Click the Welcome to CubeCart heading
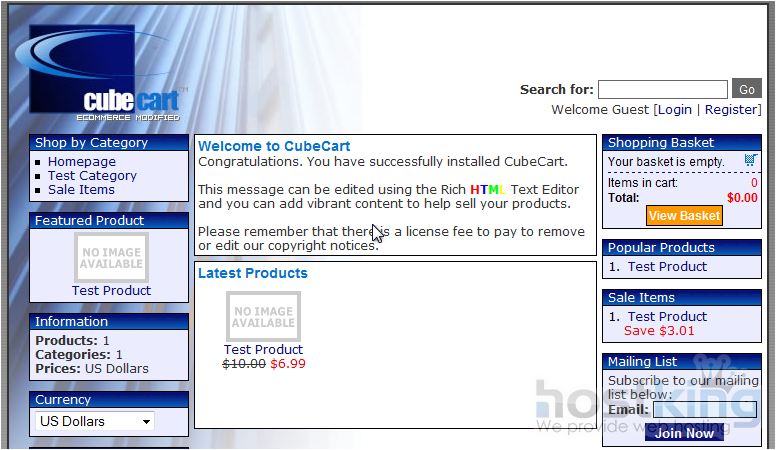This screenshot has width=776, height=450. point(274,146)
